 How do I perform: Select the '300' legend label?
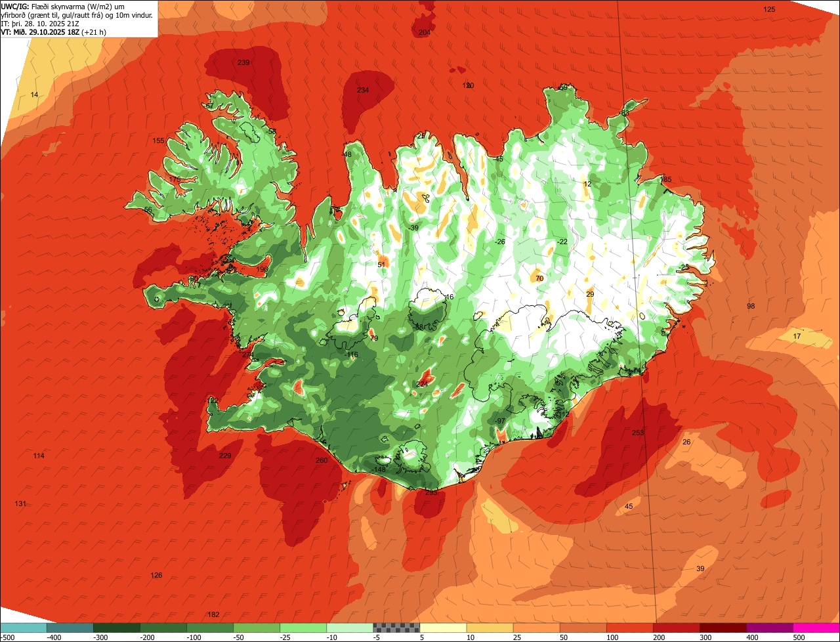705,637
